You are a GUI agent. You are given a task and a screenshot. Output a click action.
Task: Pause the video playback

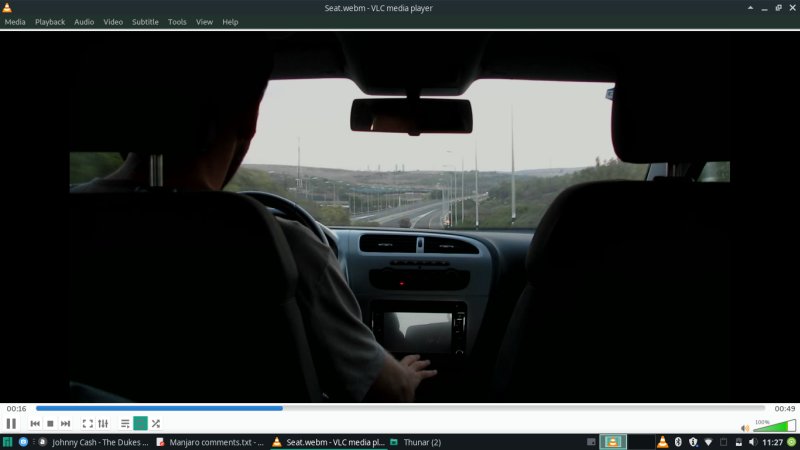pyautogui.click(x=11, y=423)
